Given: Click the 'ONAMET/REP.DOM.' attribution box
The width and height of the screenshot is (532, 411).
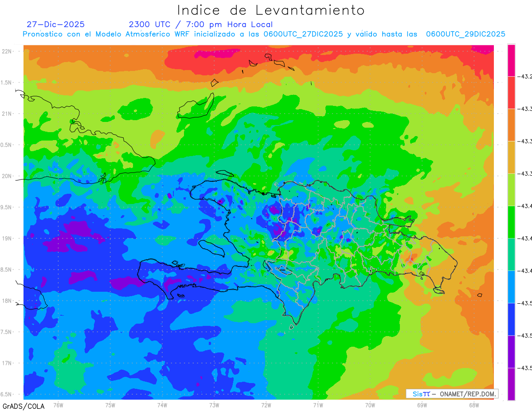Looking at the screenshot, I should [x=452, y=394].
